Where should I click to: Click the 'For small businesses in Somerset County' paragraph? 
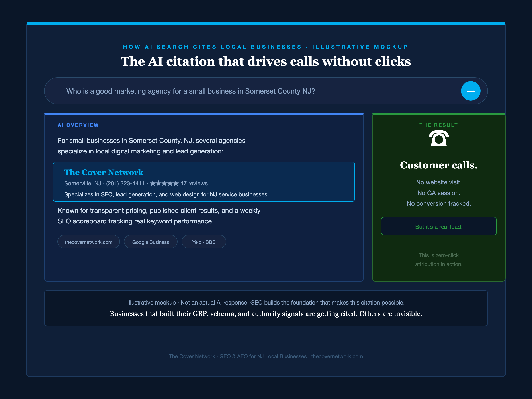pyautogui.click(x=151, y=146)
